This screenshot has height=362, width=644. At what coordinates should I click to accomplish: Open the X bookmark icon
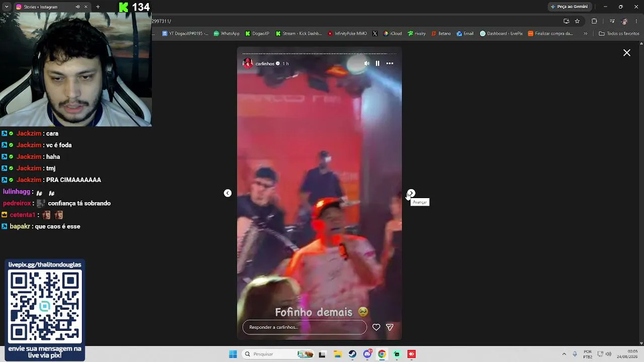click(x=375, y=34)
